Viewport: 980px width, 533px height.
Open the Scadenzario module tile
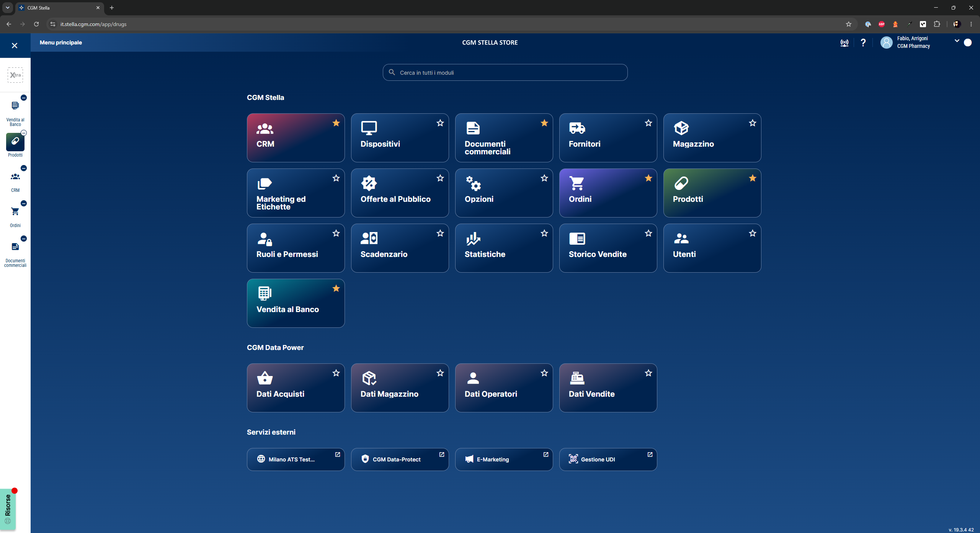400,248
